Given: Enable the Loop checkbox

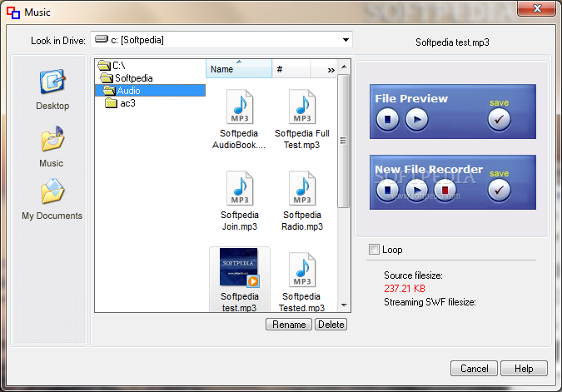Looking at the screenshot, I should coord(374,250).
